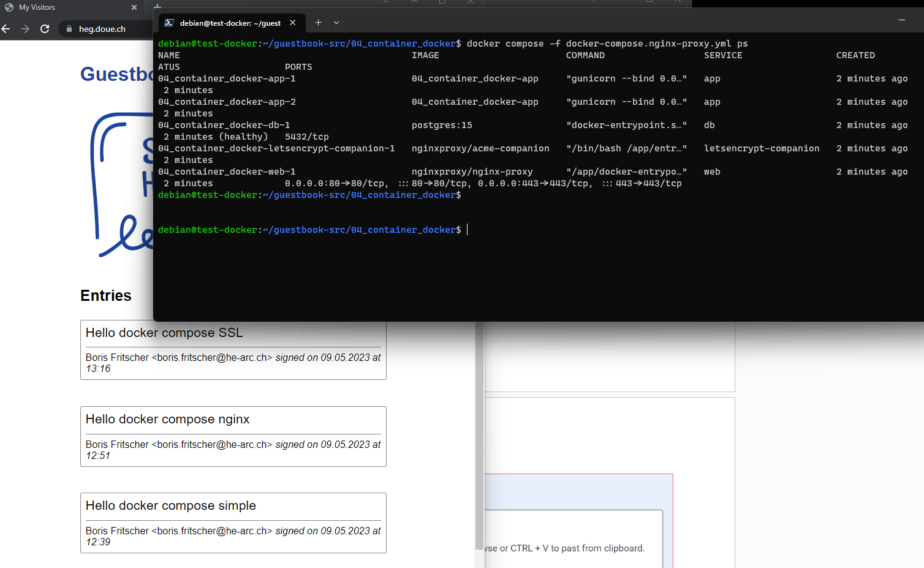Reload the heg.doue.ch page
The height and width of the screenshot is (568, 924).
tap(45, 29)
